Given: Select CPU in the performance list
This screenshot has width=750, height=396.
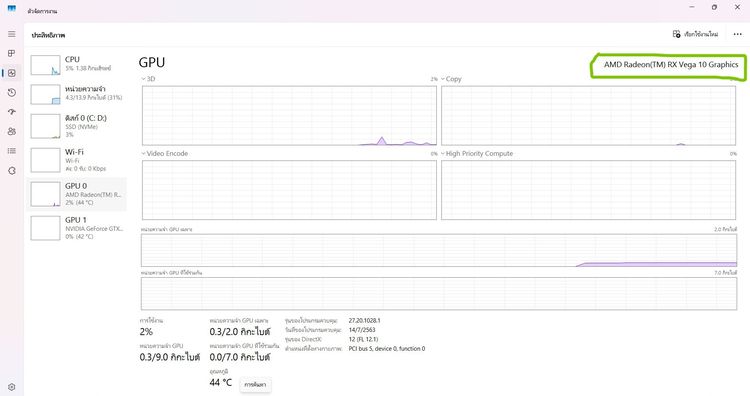Looking at the screenshot, I should (77, 64).
